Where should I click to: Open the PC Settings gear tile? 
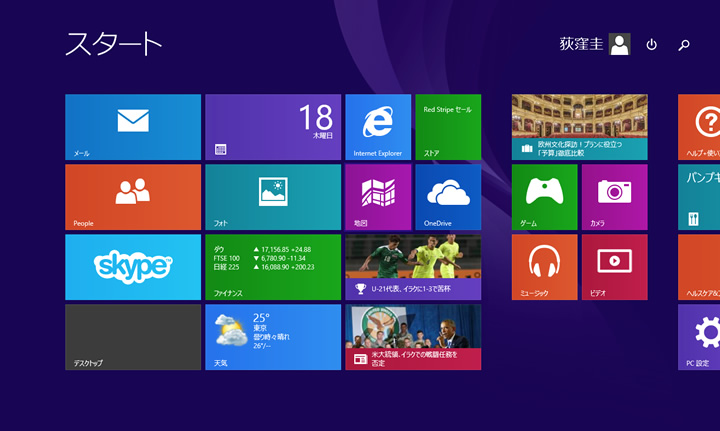coord(699,337)
